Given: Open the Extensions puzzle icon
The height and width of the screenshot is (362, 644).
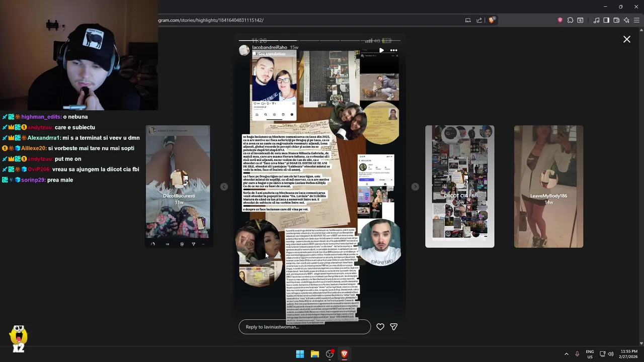Looking at the screenshot, I should tap(570, 20).
